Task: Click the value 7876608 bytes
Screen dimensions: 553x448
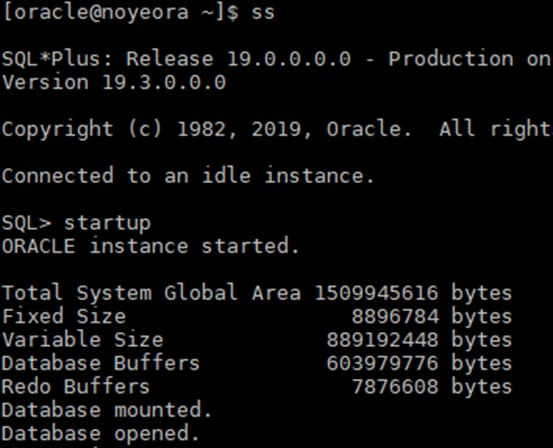Action: click(432, 386)
